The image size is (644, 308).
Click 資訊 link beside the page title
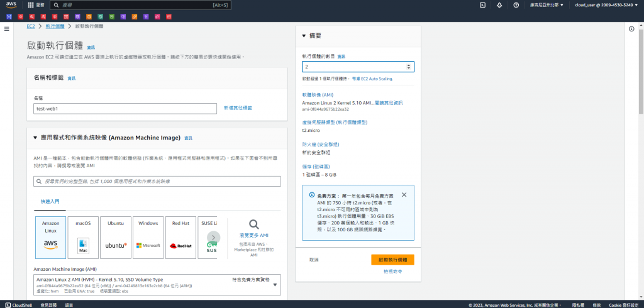[91, 47]
